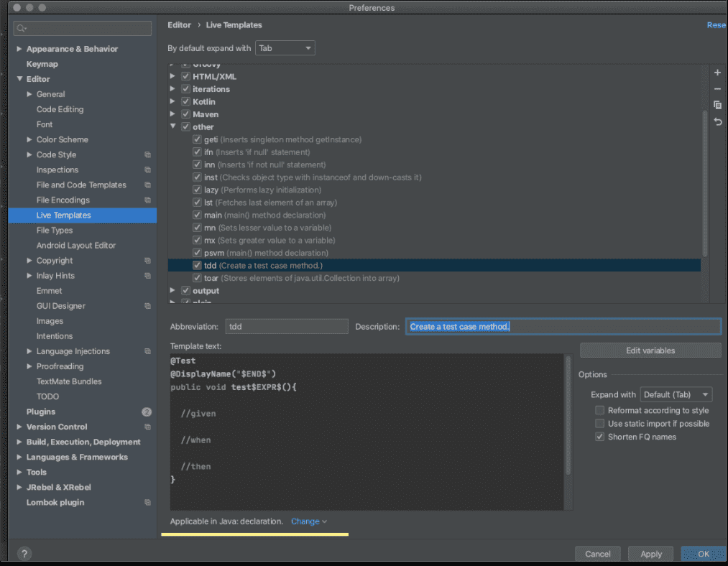728x566 pixels.
Task: Click the restore deleted templates arrow icon
Action: (717, 122)
